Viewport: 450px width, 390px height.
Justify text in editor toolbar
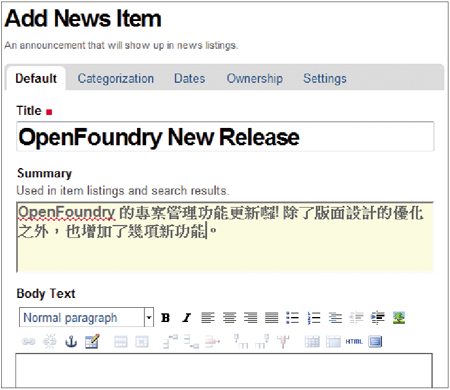point(272,318)
